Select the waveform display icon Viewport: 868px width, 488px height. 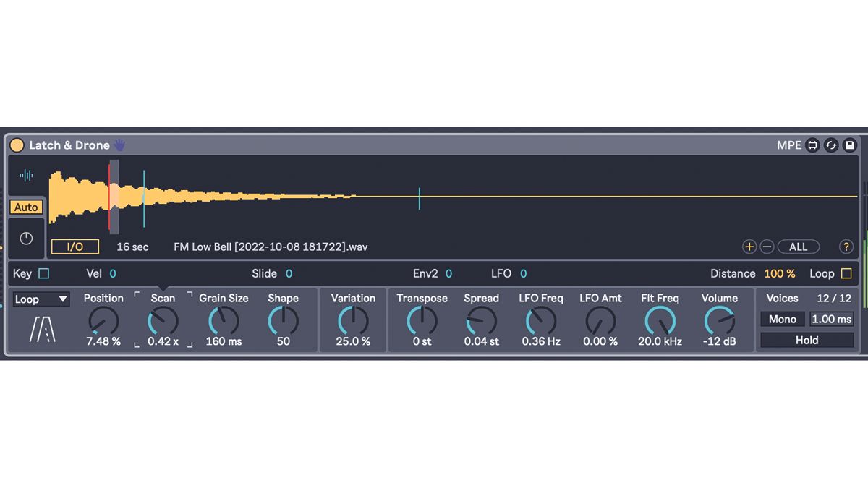point(25,176)
